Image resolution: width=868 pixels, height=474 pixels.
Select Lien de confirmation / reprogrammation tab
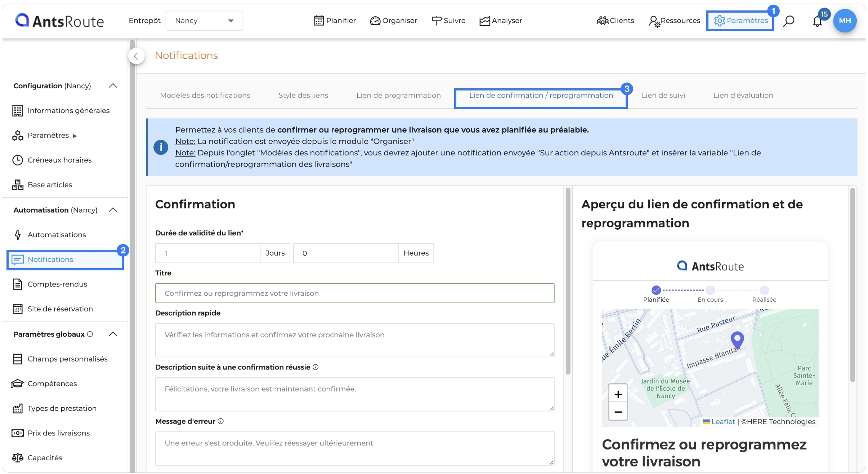point(541,95)
